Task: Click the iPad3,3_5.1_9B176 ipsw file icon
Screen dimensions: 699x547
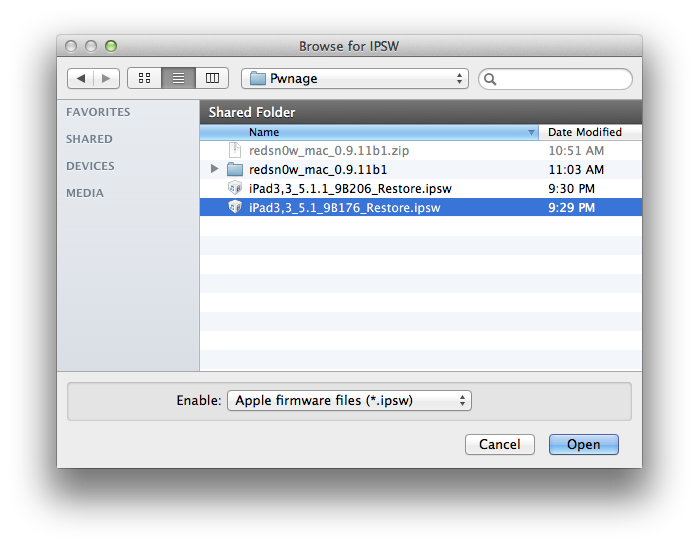Action: pos(235,207)
